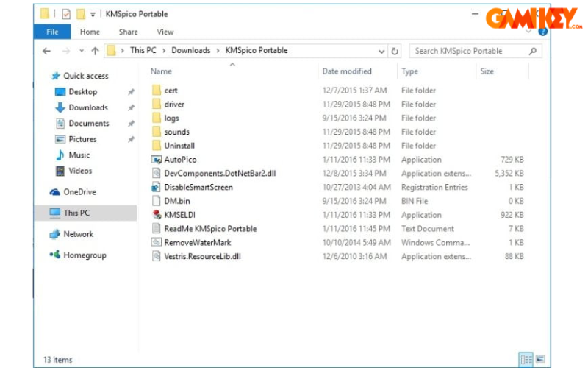Minimize the KMSpico Portable window
This screenshot has height=368, width=588.
point(475,14)
